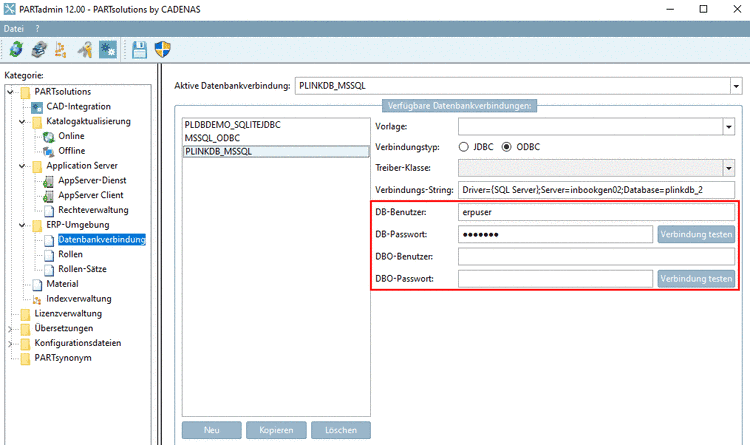The image size is (750, 445).
Task: Click the DB-Passwort field
Action: (x=555, y=234)
